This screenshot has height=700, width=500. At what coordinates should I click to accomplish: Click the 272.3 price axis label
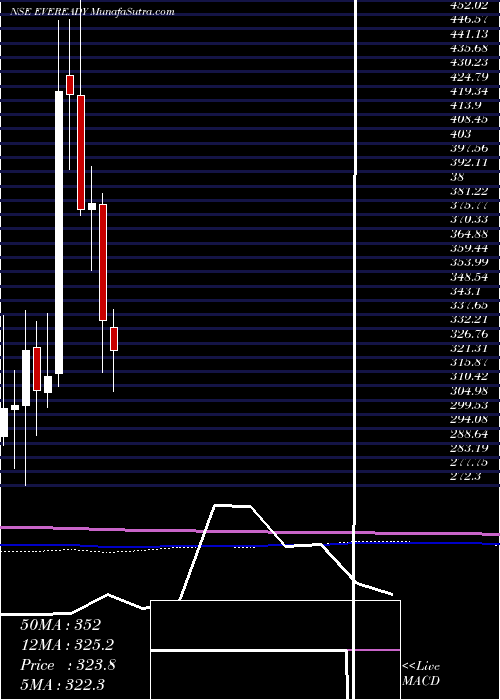click(x=468, y=477)
